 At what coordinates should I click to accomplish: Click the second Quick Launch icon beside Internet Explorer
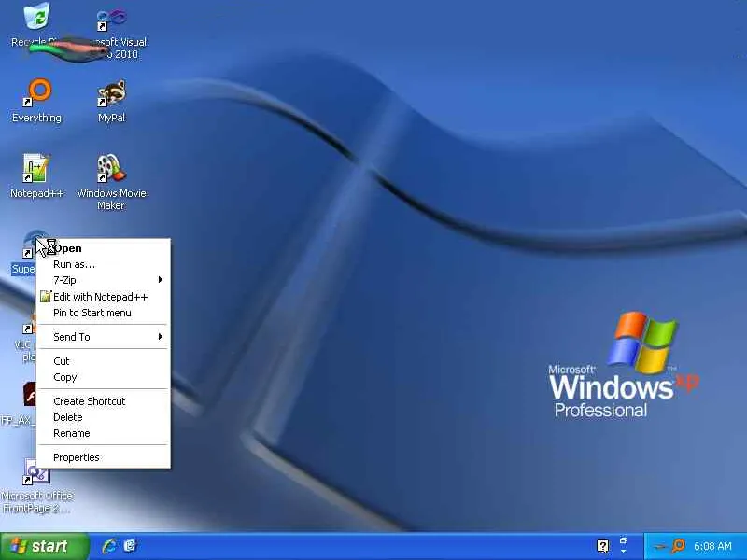(x=130, y=546)
